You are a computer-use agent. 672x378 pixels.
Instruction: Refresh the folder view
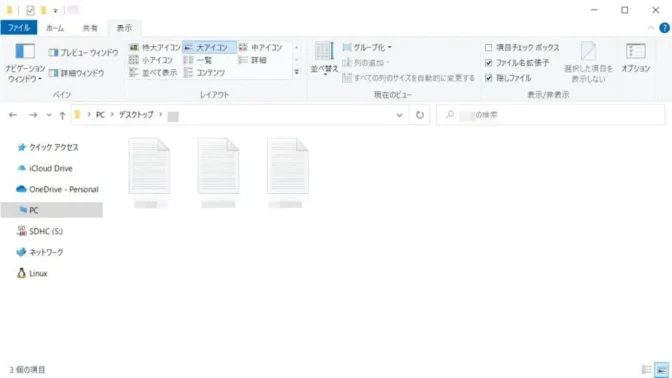(420, 115)
